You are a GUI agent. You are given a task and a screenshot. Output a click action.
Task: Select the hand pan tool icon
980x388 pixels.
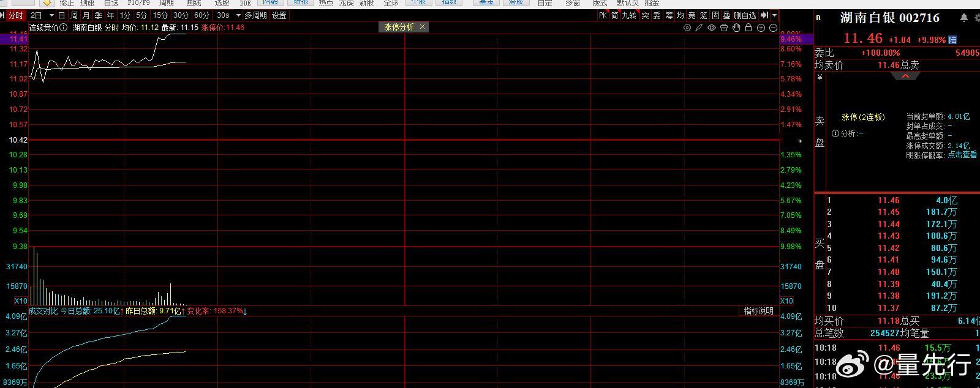(736, 28)
